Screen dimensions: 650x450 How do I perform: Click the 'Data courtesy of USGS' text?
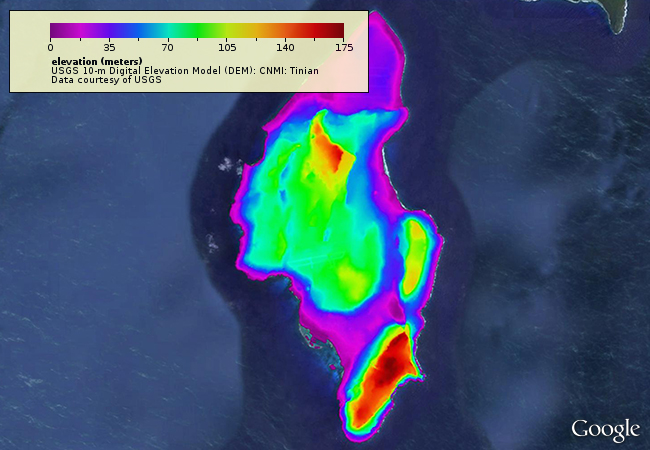106,80
